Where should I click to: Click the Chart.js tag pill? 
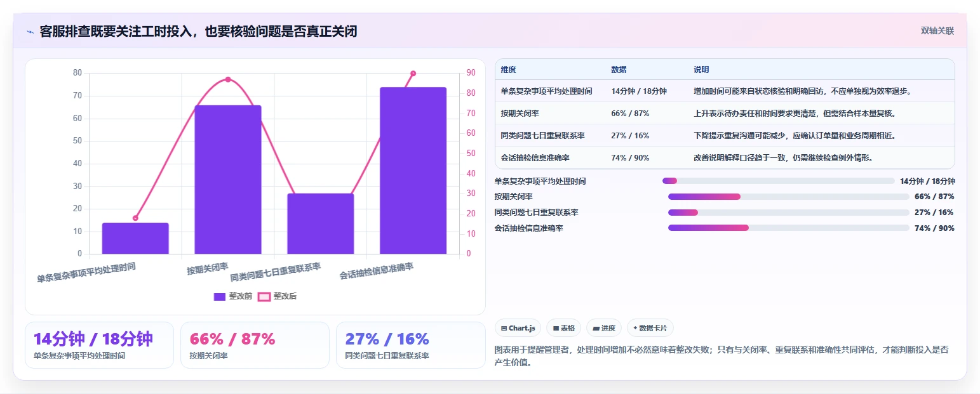pyautogui.click(x=518, y=328)
